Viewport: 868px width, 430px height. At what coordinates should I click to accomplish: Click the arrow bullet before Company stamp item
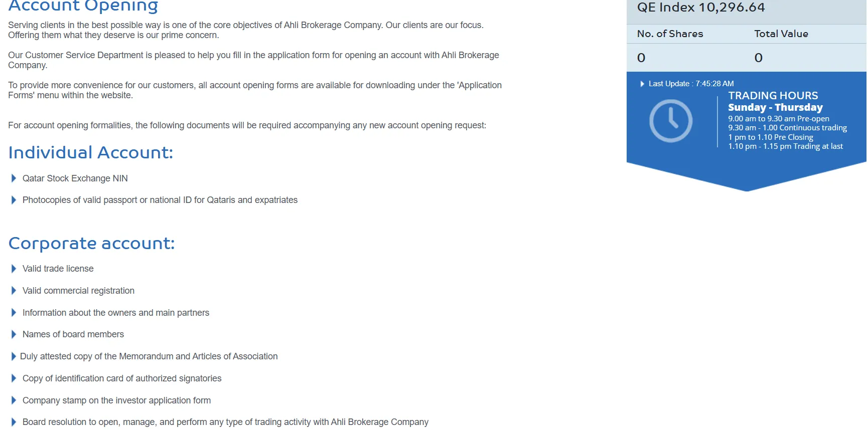point(14,400)
